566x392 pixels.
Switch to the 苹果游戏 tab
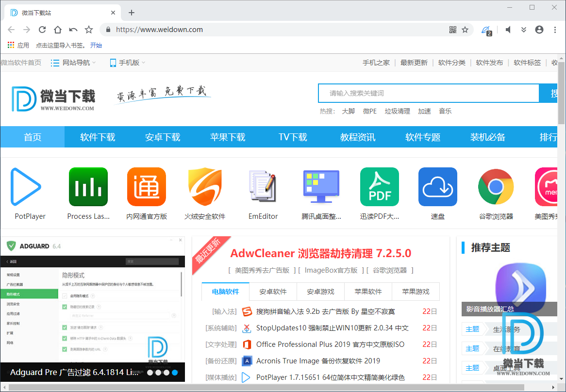pyautogui.click(x=416, y=292)
